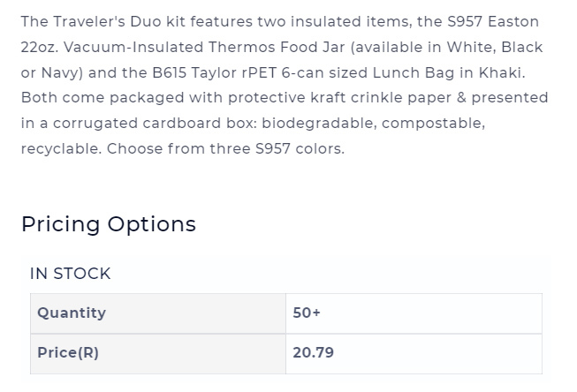
Task: Select the 50+ quantity cell
Action: pyautogui.click(x=414, y=313)
